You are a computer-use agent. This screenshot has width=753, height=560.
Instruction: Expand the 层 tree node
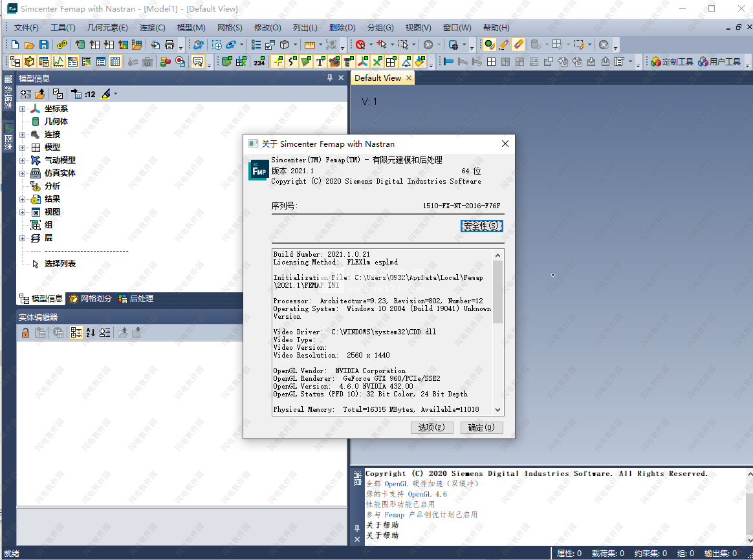click(x=22, y=239)
